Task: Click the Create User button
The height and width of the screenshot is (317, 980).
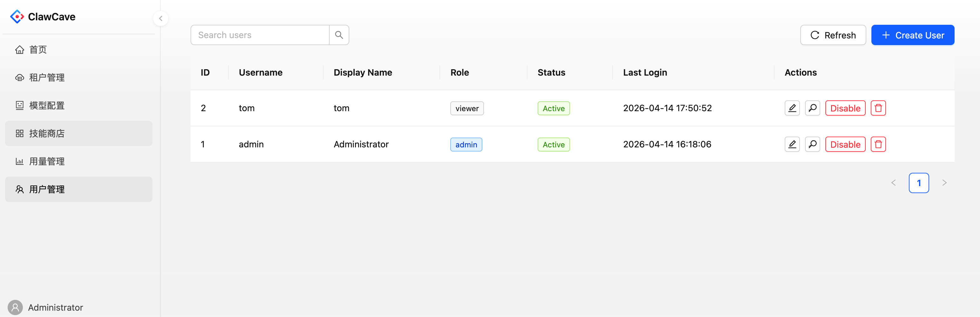Action: pos(912,35)
